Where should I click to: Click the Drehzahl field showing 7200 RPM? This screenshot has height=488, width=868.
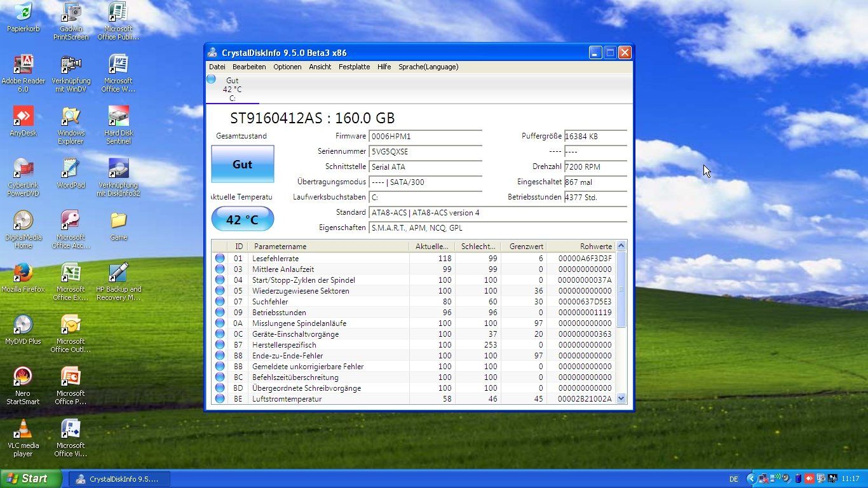tap(595, 167)
